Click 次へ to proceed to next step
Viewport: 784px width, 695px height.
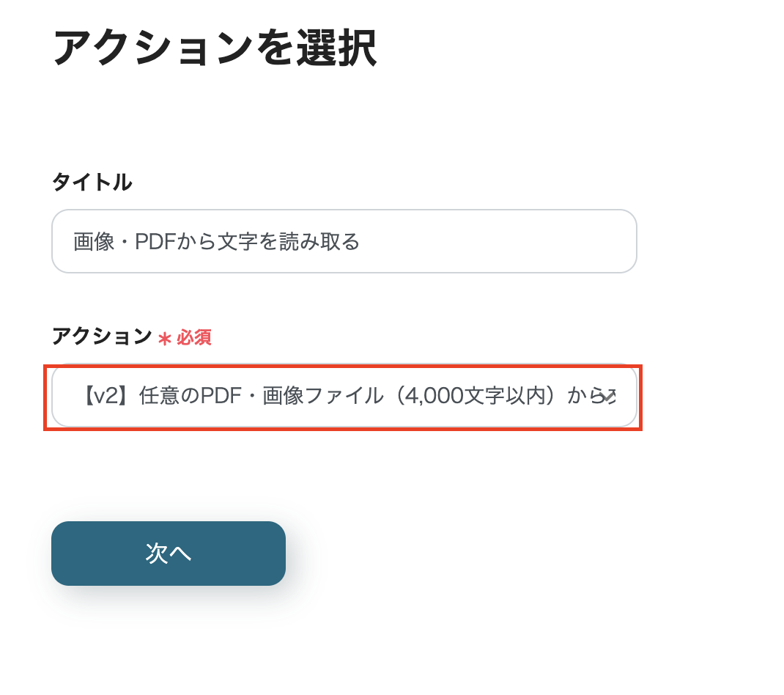[168, 554]
